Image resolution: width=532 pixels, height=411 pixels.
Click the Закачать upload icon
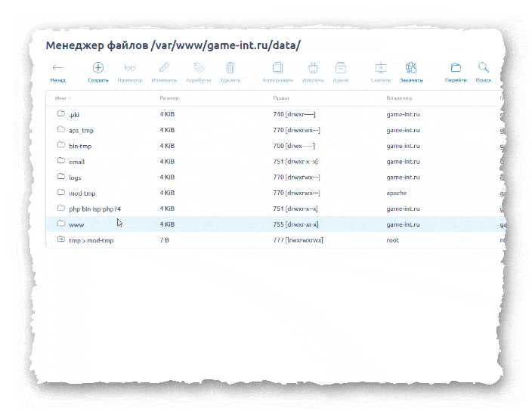pyautogui.click(x=411, y=67)
